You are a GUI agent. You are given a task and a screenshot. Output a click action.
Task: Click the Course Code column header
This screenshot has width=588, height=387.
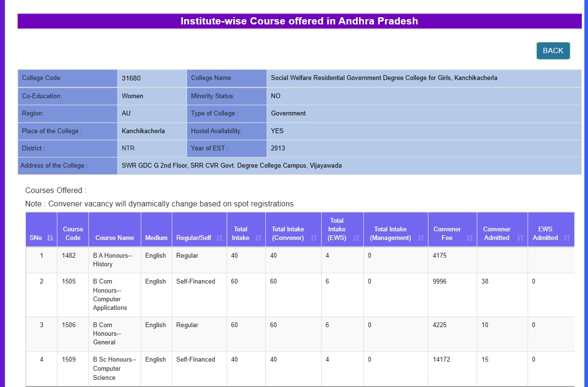[x=73, y=233]
